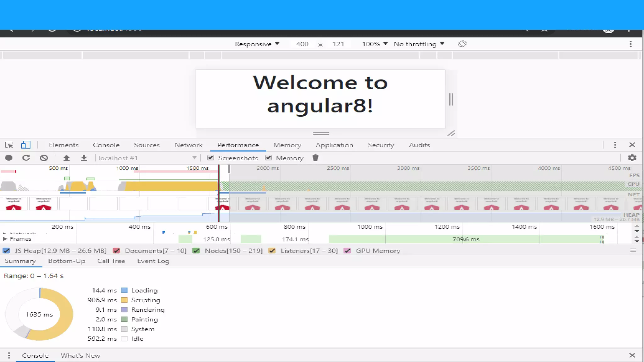Switch to the Network tab
The height and width of the screenshot is (362, 644).
pyautogui.click(x=188, y=145)
